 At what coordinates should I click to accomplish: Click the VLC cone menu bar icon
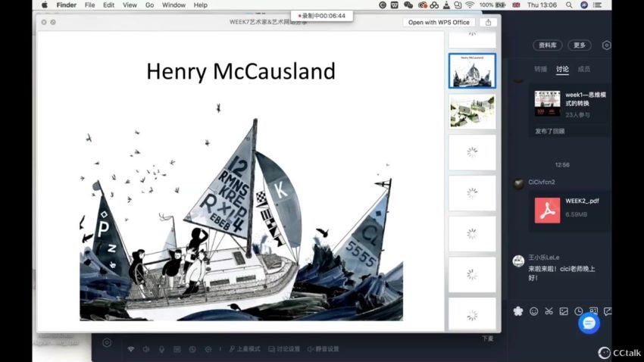(x=446, y=5)
